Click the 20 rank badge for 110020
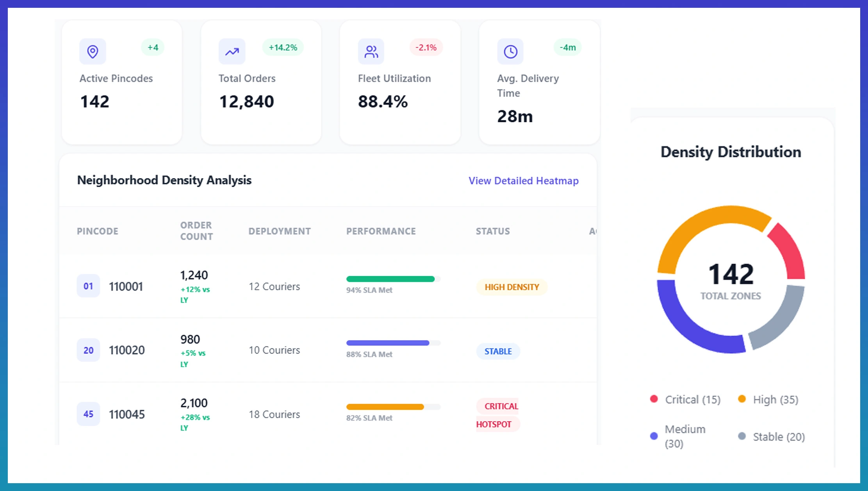868x491 pixels. coord(88,350)
